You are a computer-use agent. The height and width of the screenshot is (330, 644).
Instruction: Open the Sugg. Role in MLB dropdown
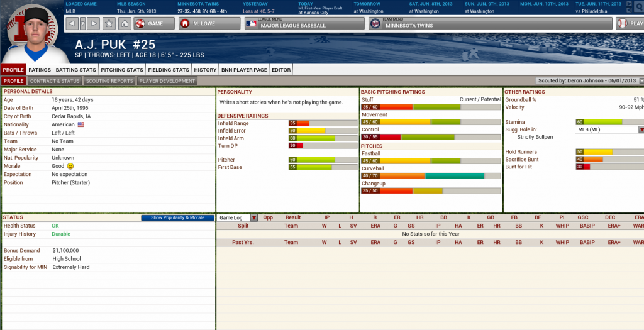pyautogui.click(x=641, y=129)
